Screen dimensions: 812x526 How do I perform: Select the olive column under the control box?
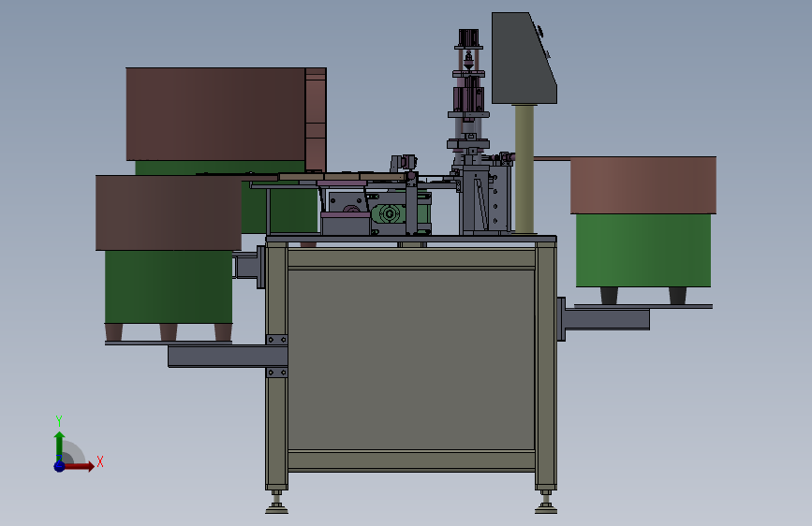[524, 168]
